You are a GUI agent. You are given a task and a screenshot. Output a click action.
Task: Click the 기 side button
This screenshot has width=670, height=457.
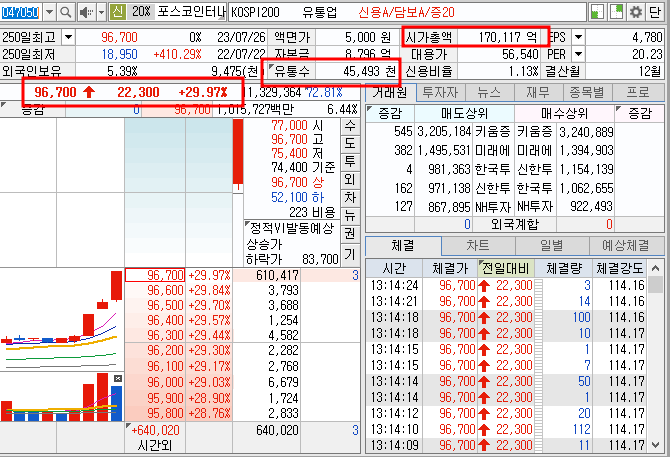pos(350,255)
